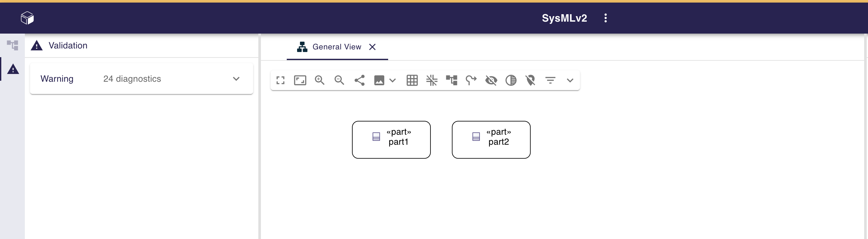
Task: Run arrange all layout tool
Action: click(x=451, y=80)
